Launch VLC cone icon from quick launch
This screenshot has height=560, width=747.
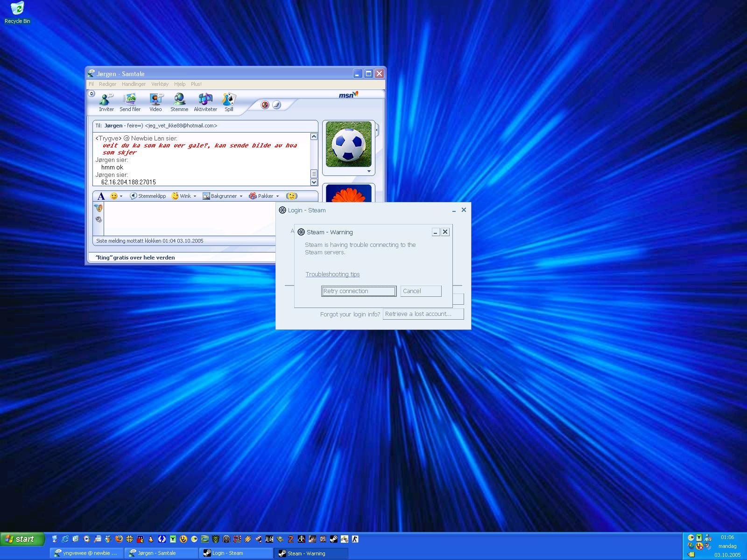click(151, 539)
